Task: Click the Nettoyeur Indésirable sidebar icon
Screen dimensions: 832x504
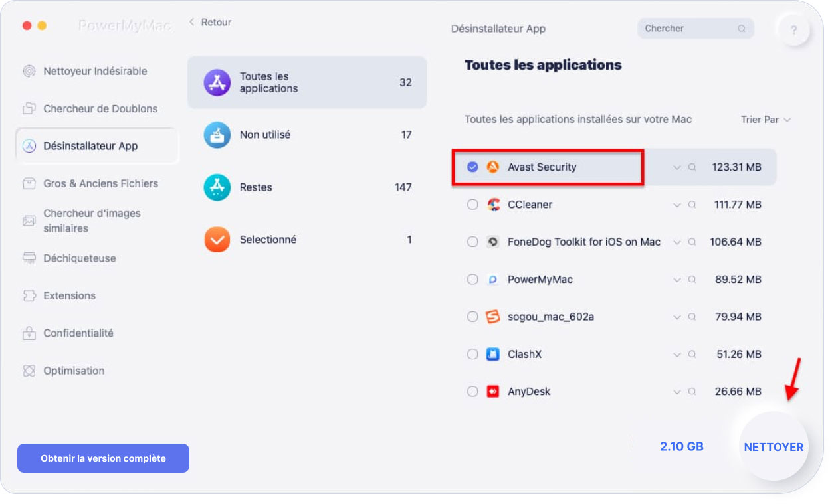Action: point(29,71)
